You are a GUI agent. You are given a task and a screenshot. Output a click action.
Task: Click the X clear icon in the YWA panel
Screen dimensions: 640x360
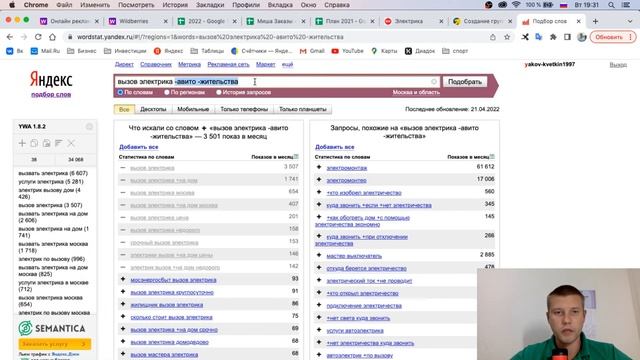pos(71,143)
